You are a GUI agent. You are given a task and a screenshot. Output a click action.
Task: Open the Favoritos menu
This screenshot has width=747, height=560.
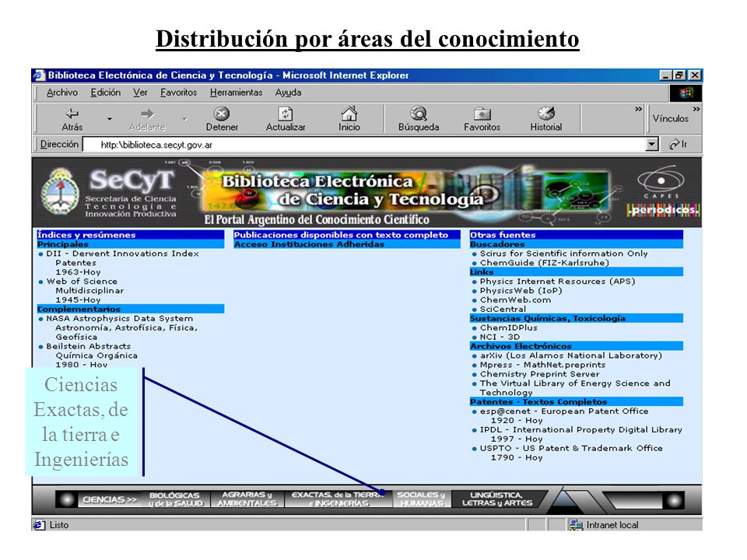(x=178, y=93)
